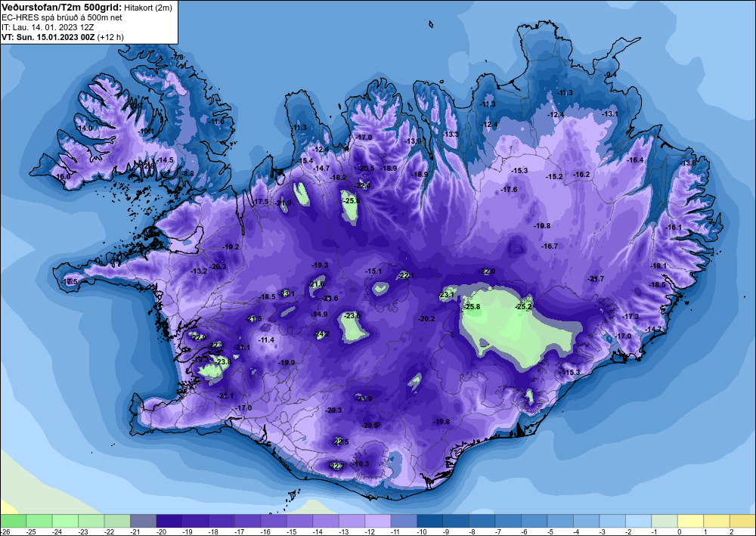The height and width of the screenshot is (536, 756).
Task: Click the '-20.2' temperature label
Action: (x=426, y=318)
